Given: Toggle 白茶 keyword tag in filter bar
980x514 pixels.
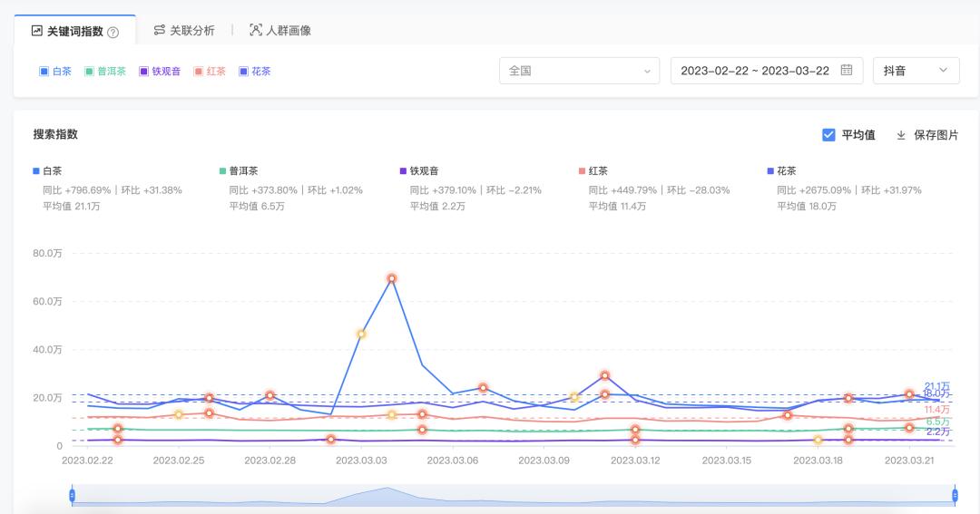Looking at the screenshot, I should 54,71.
